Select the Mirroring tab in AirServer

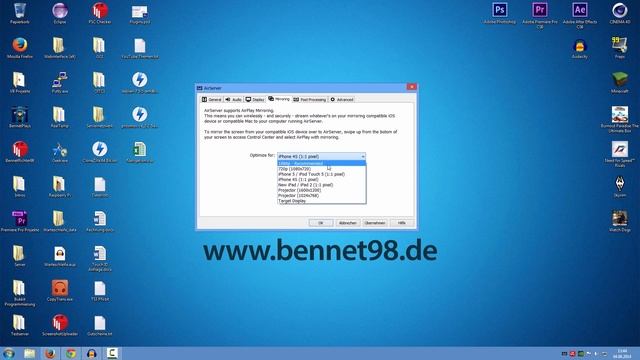click(x=279, y=99)
